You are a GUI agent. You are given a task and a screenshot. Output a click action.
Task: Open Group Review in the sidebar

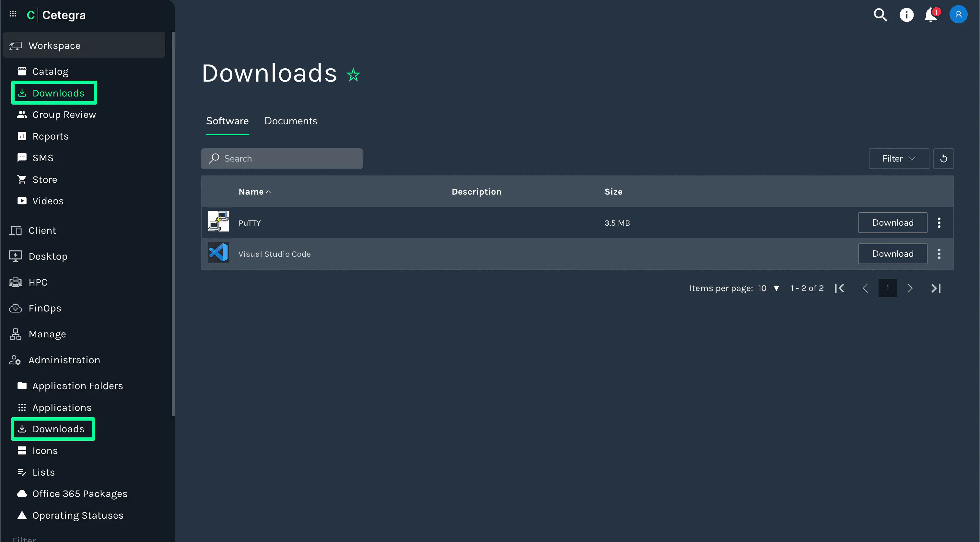[64, 115]
